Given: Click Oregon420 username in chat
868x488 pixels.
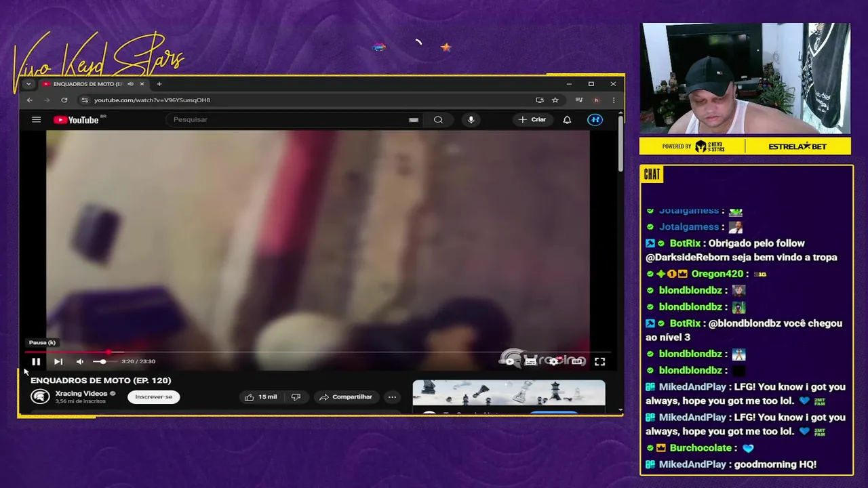Looking at the screenshot, I should point(717,274).
